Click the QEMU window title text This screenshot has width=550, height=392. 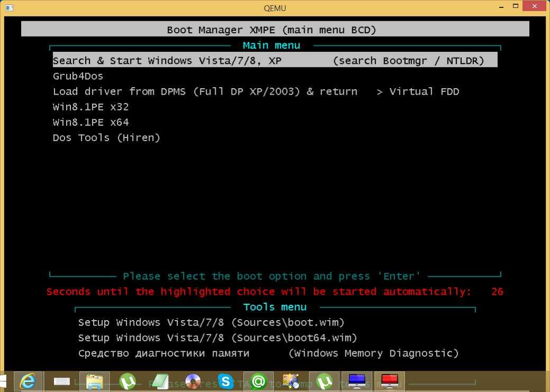pyautogui.click(x=275, y=8)
